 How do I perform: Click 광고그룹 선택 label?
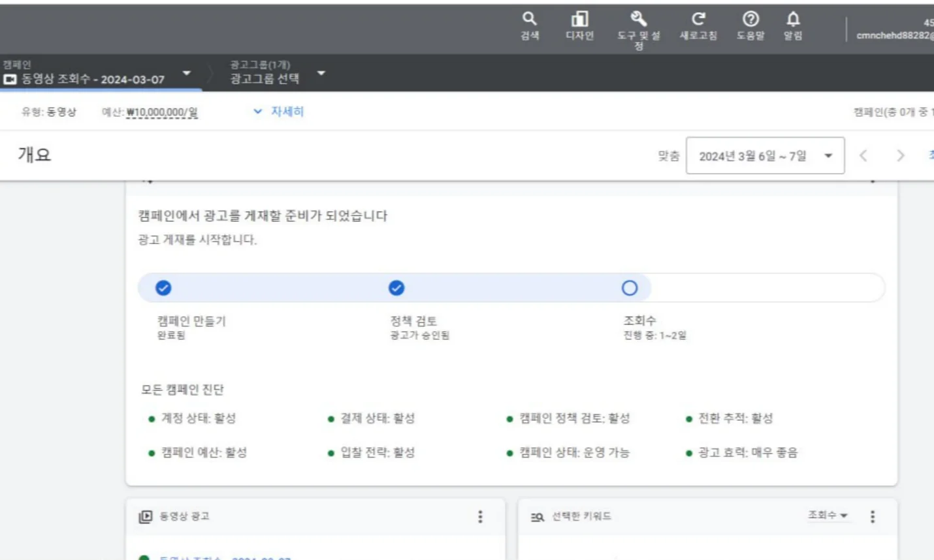265,79
